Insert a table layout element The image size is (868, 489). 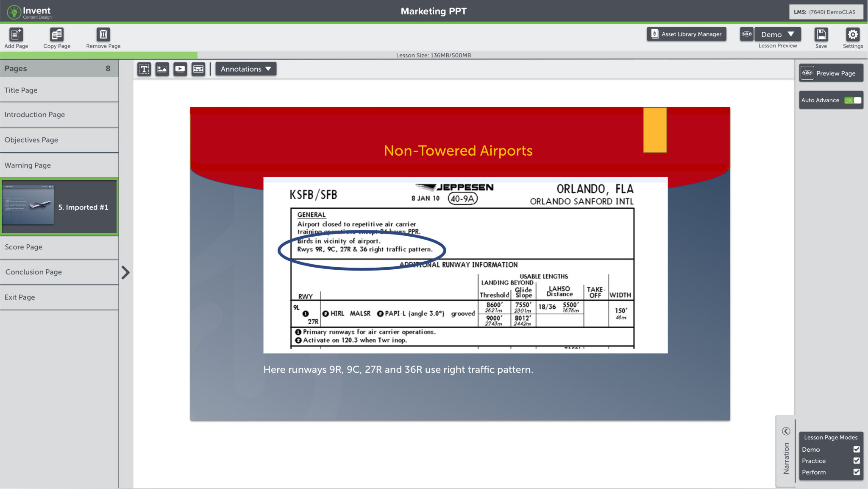198,69
